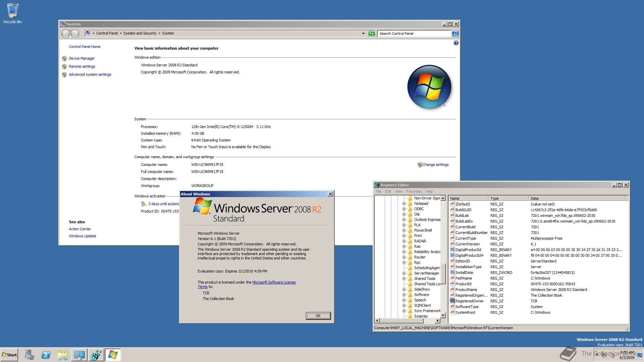This screenshot has width=644, height=362.
Task: Open Advanced system settings link
Action: click(90, 74)
